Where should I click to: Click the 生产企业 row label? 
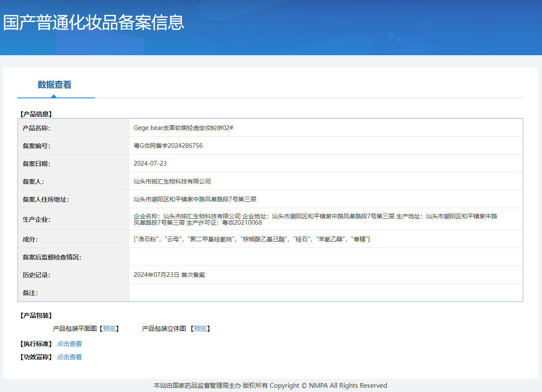pyautogui.click(x=37, y=220)
